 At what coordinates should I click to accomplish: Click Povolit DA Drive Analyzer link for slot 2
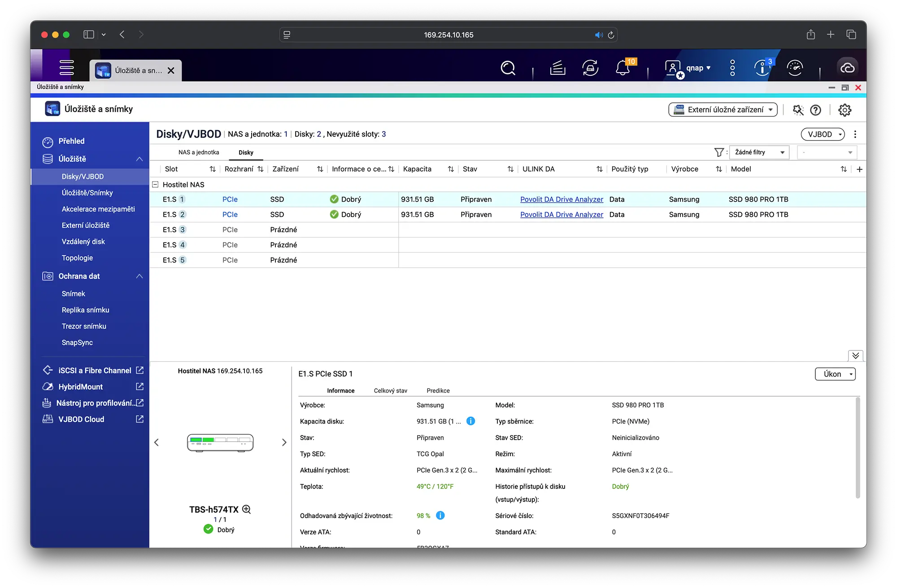[x=562, y=214]
